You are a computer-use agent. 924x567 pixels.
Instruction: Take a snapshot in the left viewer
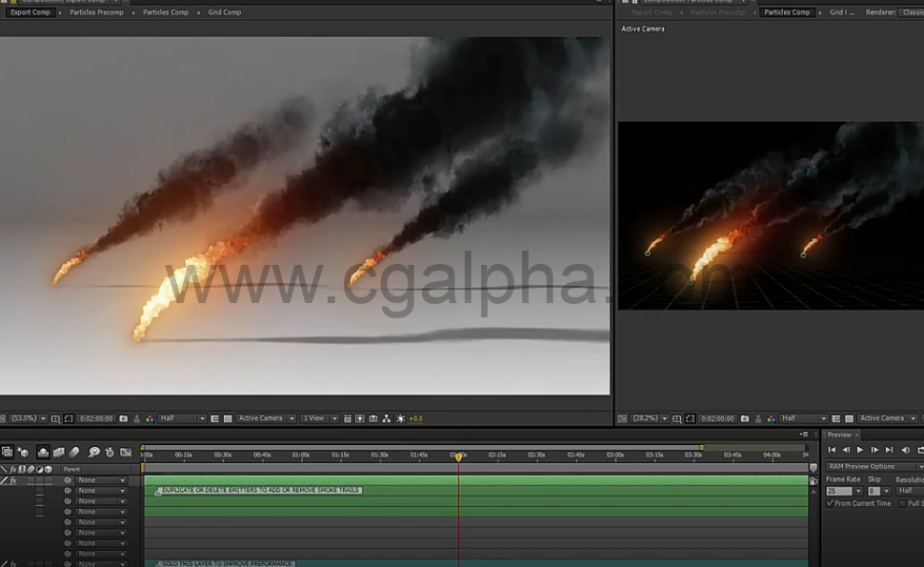124,418
